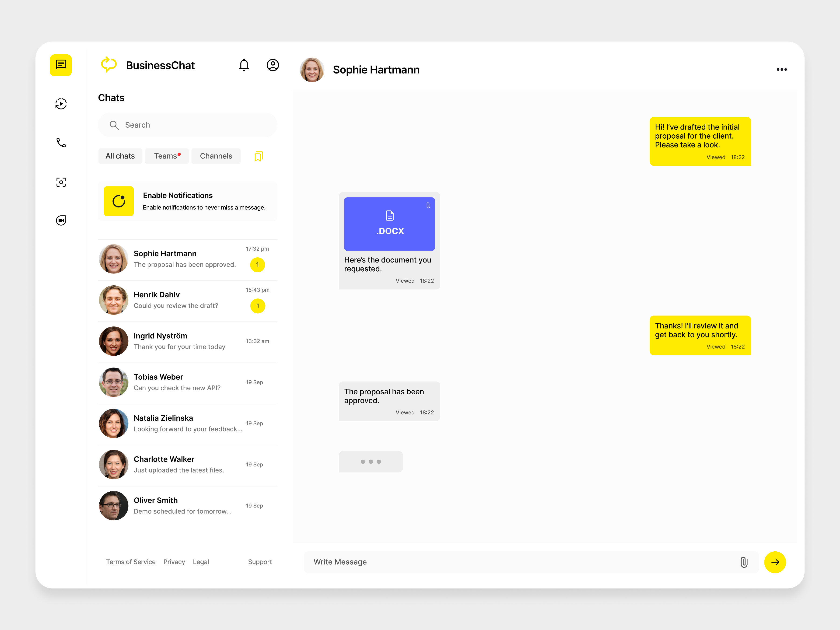This screenshot has height=630, width=840.
Task: Open the chats icon in sidebar
Action: pyautogui.click(x=61, y=65)
